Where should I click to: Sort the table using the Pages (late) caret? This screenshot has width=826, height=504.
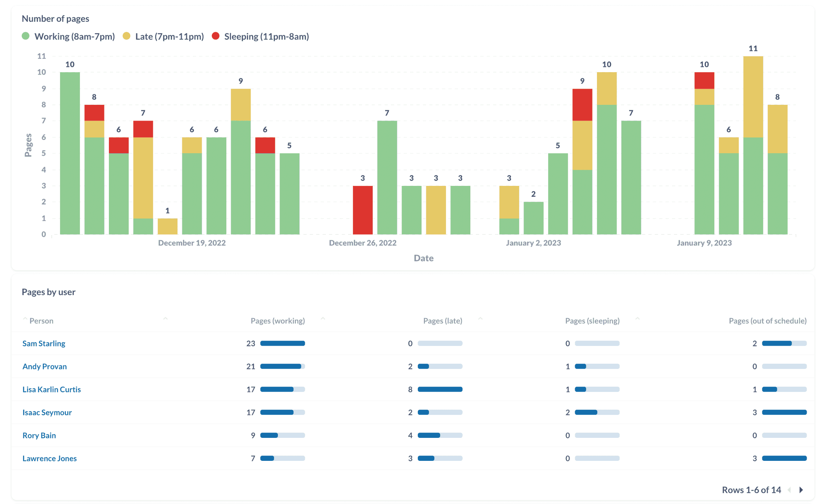[x=480, y=318]
